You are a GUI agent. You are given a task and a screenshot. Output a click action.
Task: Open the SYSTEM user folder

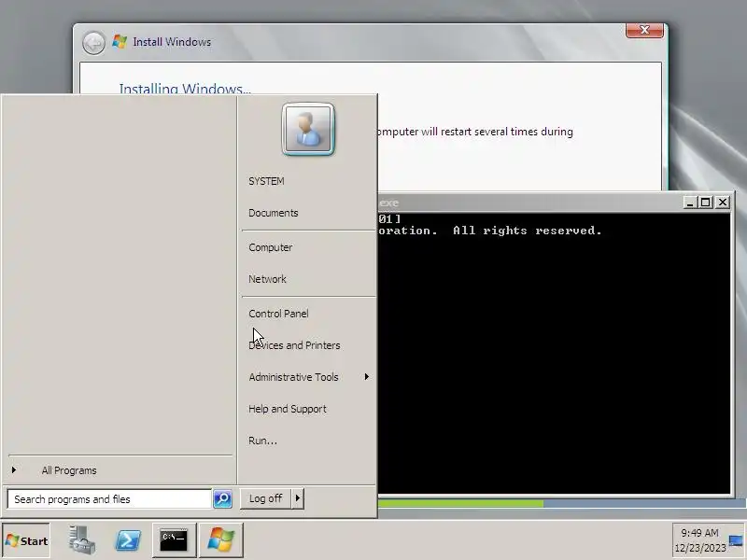coord(266,181)
